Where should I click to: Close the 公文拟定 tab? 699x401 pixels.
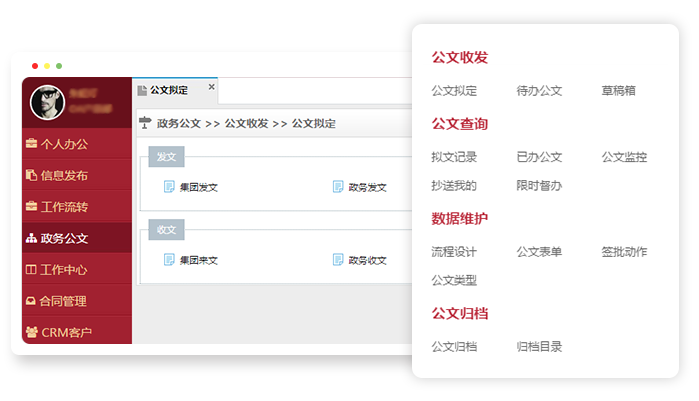click(x=211, y=87)
